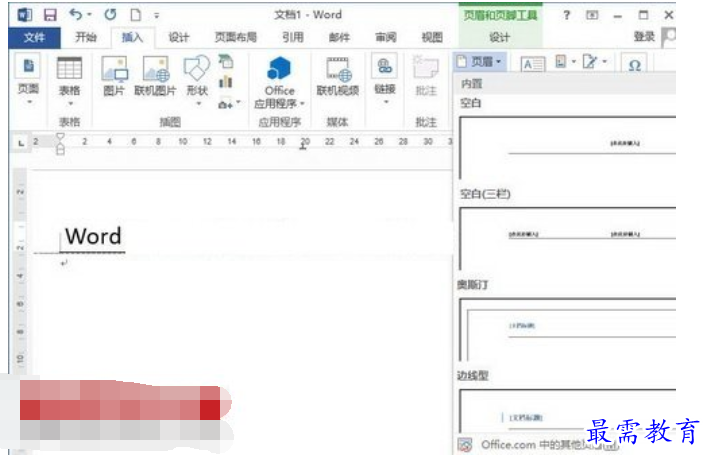708x463 pixels.
Task: Open the Word Help question mark
Action: point(566,15)
